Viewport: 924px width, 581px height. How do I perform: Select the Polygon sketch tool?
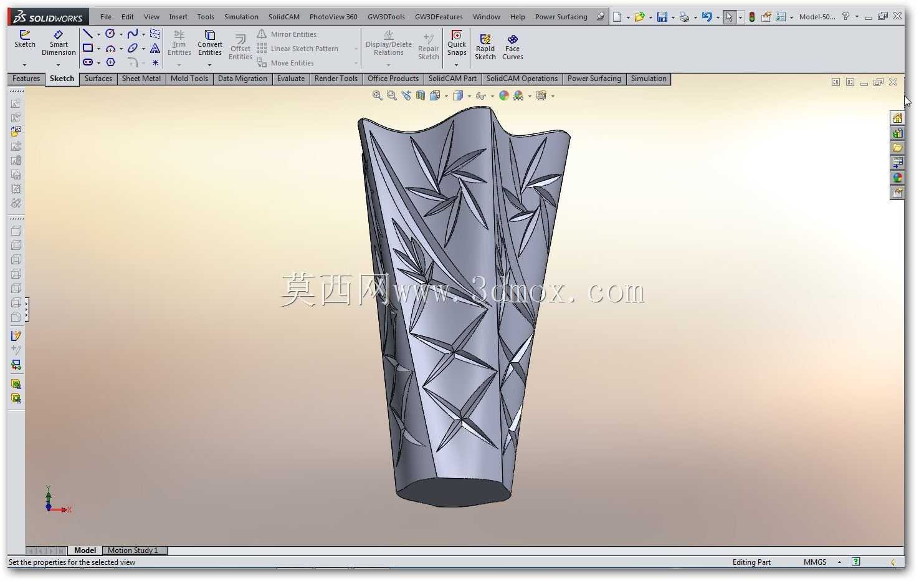click(x=110, y=62)
